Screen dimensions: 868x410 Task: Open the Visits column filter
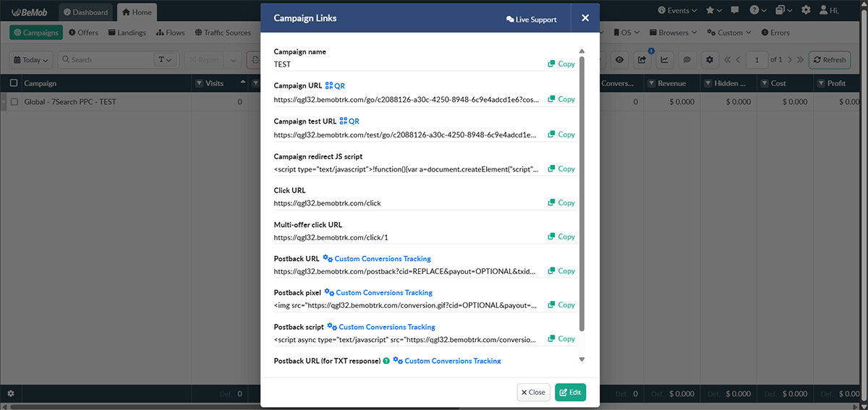click(x=200, y=83)
